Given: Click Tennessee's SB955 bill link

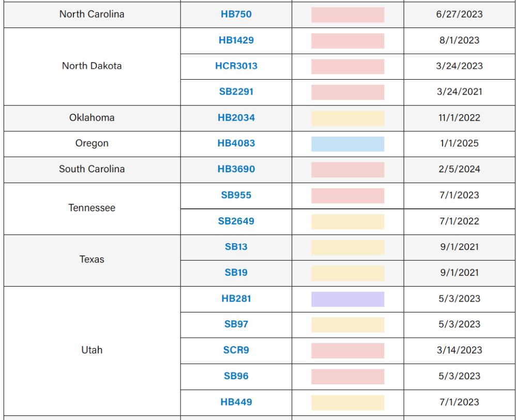Looking at the screenshot, I should click(236, 195).
